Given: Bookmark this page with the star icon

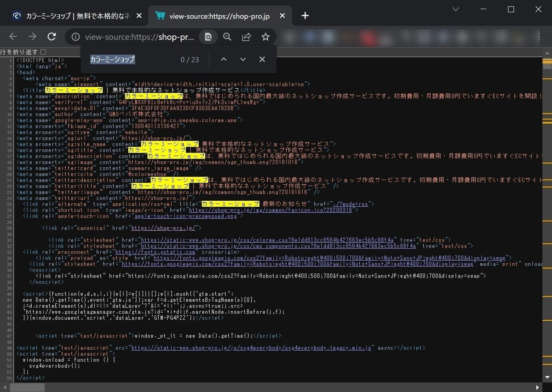Looking at the screenshot, I should pos(265,37).
